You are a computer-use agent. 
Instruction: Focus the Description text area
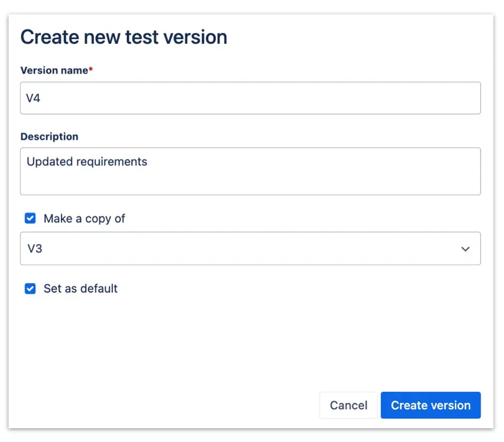250,171
